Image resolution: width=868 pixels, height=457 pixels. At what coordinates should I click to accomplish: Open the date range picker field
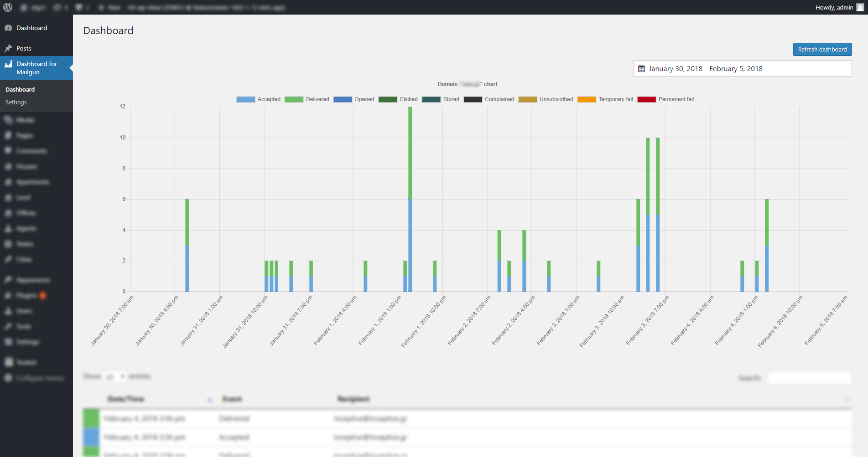click(742, 69)
